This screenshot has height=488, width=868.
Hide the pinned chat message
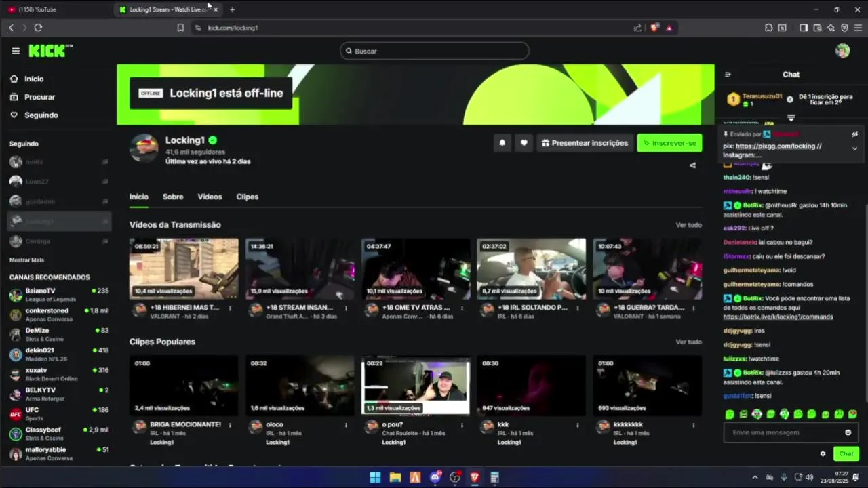855,134
